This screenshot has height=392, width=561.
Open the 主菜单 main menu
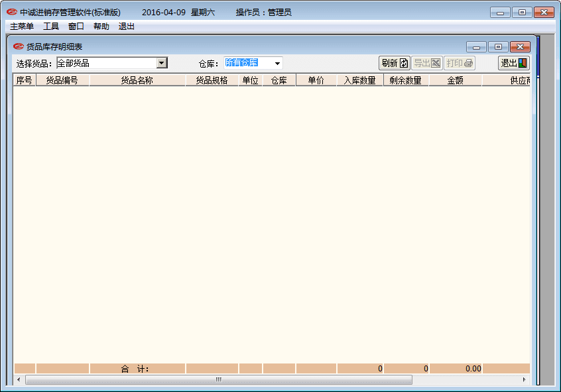[x=22, y=27]
